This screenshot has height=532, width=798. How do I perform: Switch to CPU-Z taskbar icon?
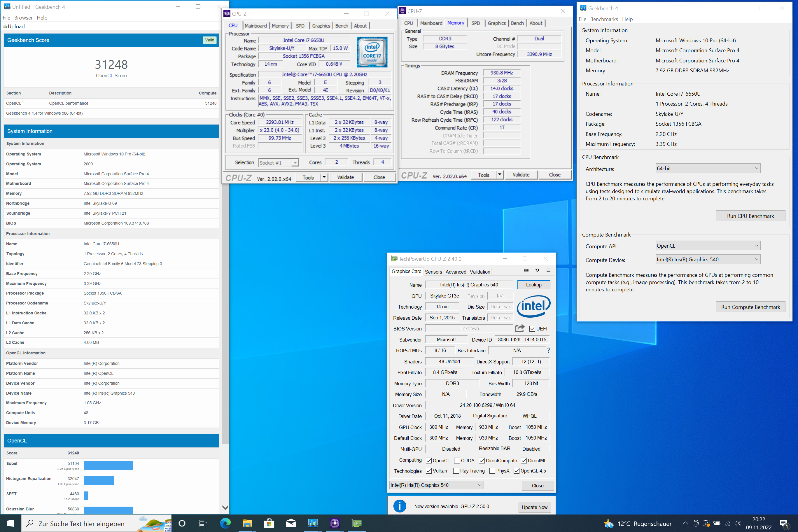335,523
